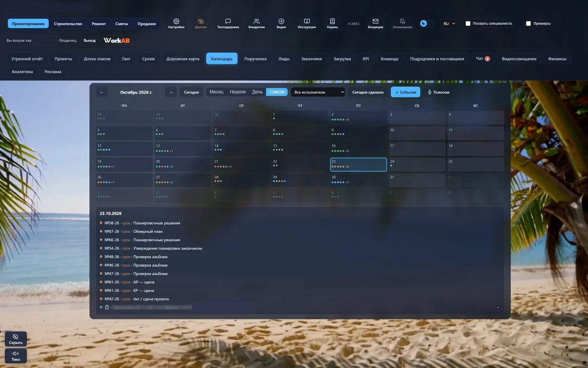Switch to the Строительство section
Image resolution: width=588 pixels, height=368 pixels.
coord(68,24)
